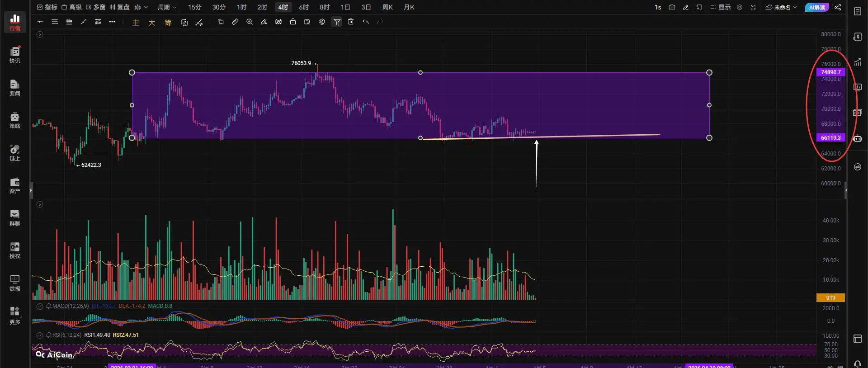Click the candlestick pattern tool icon
Viewport: 868px width, 368px height.
[278, 22]
